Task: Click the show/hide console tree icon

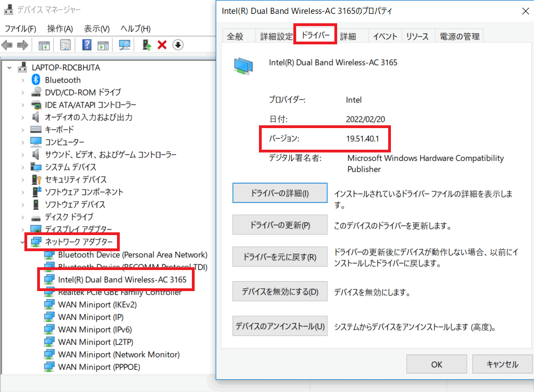Action: [44, 45]
